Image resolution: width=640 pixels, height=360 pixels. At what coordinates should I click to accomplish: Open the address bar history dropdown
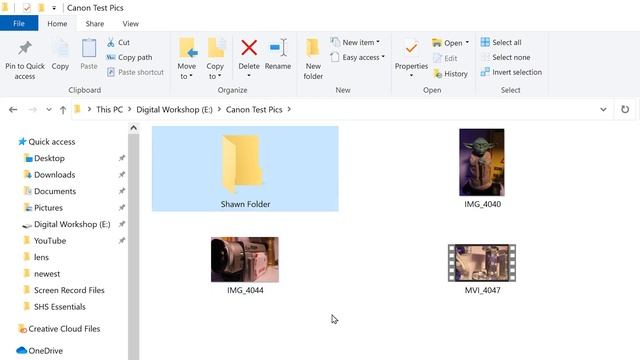(603, 109)
